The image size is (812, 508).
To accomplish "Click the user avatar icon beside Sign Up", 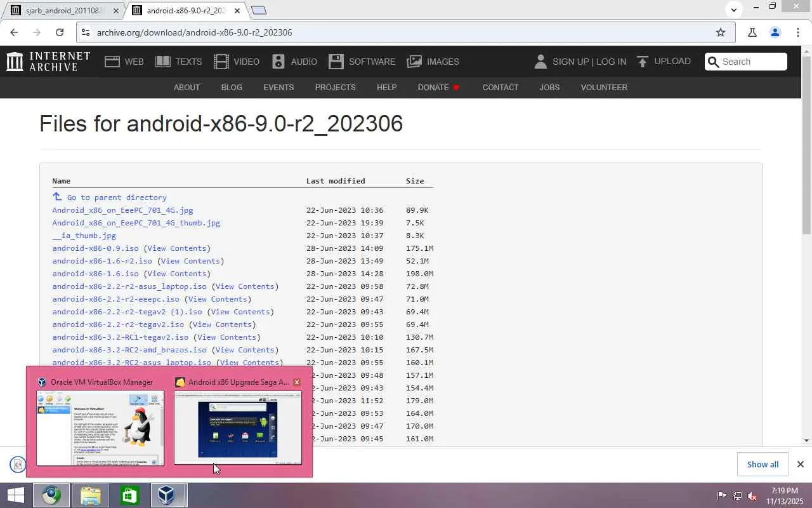I will [540, 62].
